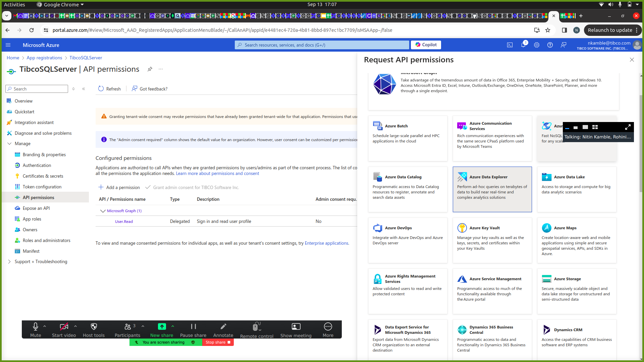This screenshot has width=644, height=362.
Task: Select the Azure Batch API card
Action: 408,138
